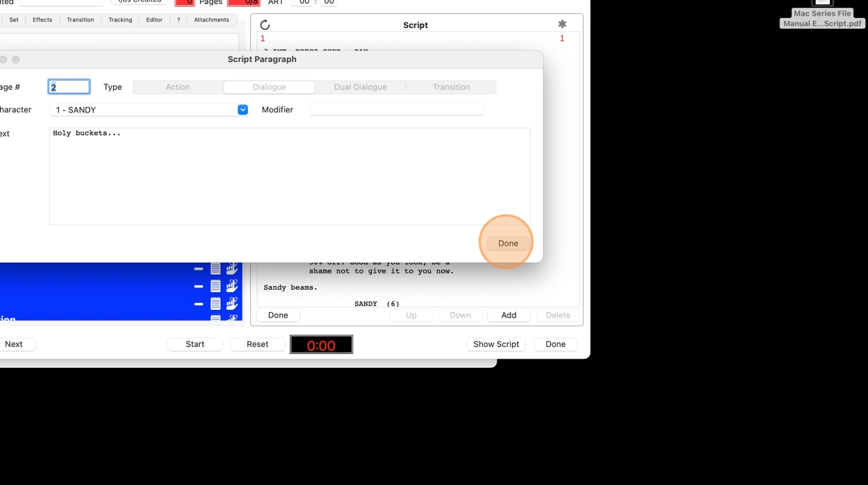Open the Transition tab in the tab bar
The image size is (868, 485).
point(81,20)
